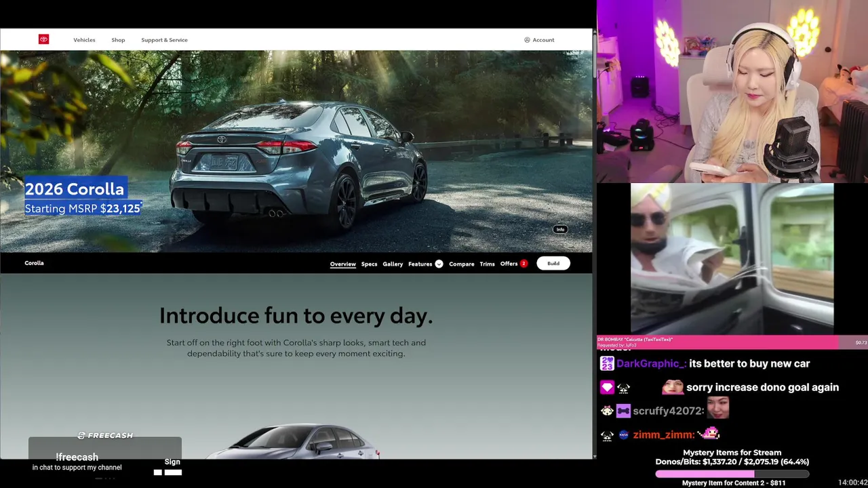Click the Donos/Bits amount text

[x=732, y=462]
